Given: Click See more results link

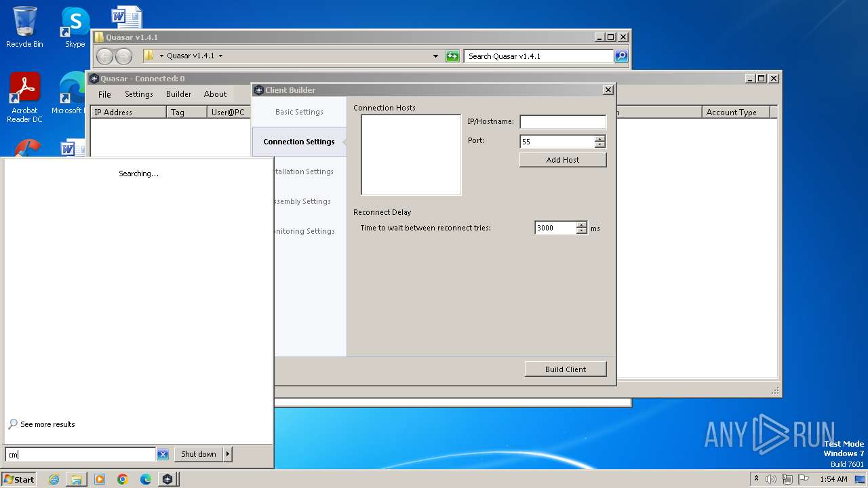Looking at the screenshot, I should pyautogui.click(x=47, y=424).
